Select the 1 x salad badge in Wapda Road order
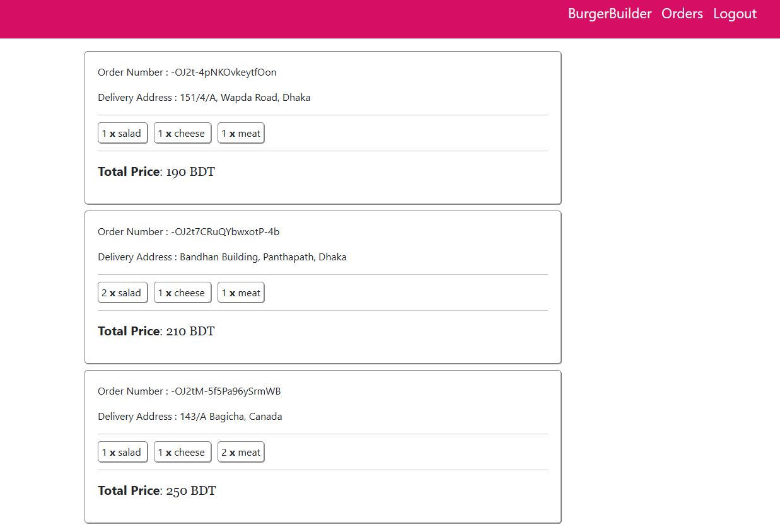Viewport: 780px width, 532px height. (122, 134)
